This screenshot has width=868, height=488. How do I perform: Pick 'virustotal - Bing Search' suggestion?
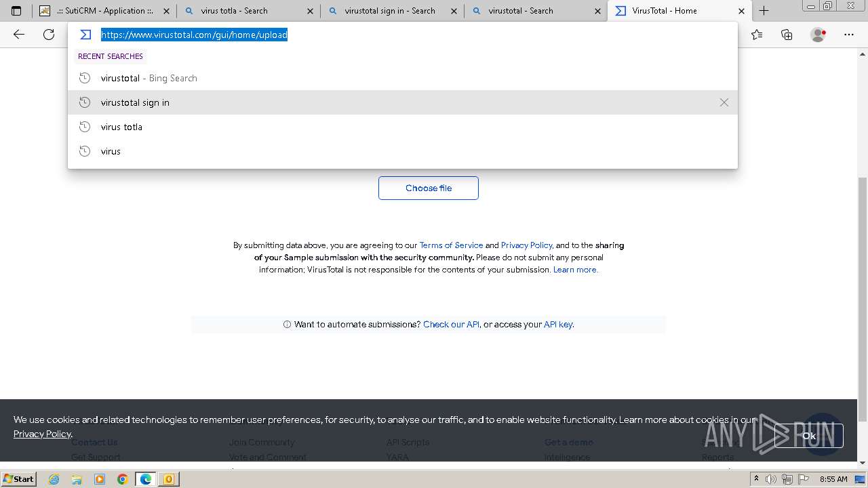coord(403,78)
